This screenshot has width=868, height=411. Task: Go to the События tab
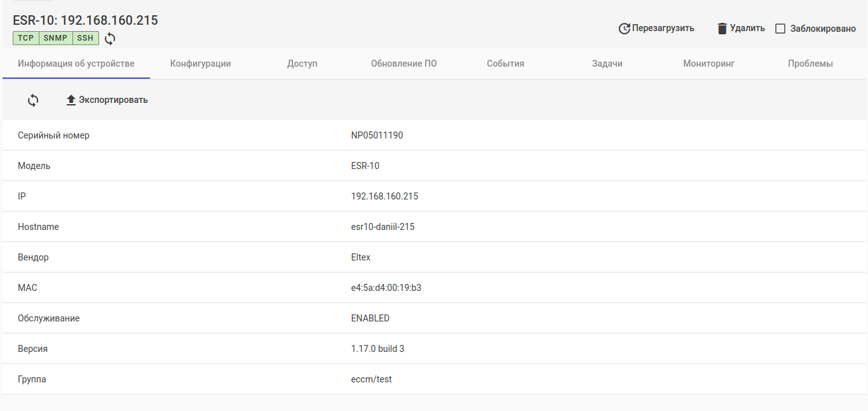pyautogui.click(x=505, y=64)
